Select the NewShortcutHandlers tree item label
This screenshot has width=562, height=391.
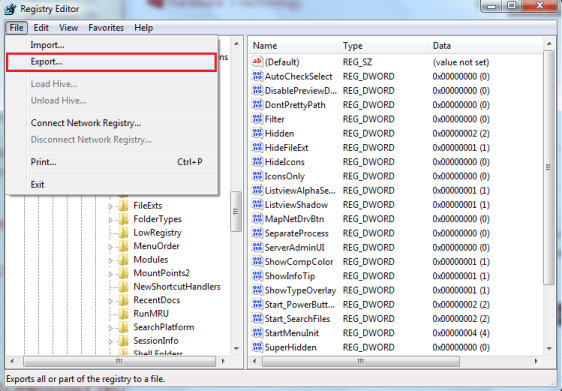[x=177, y=287]
